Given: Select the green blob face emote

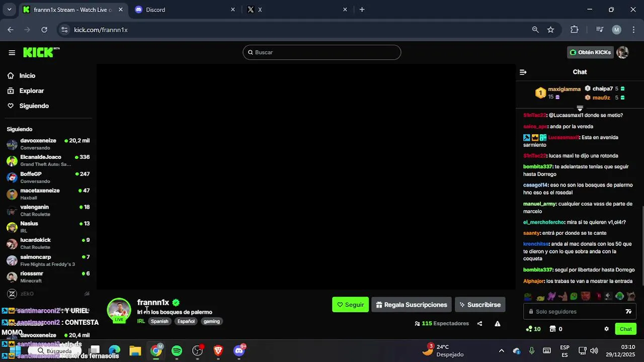Looking at the screenshot, I should click(574, 297).
